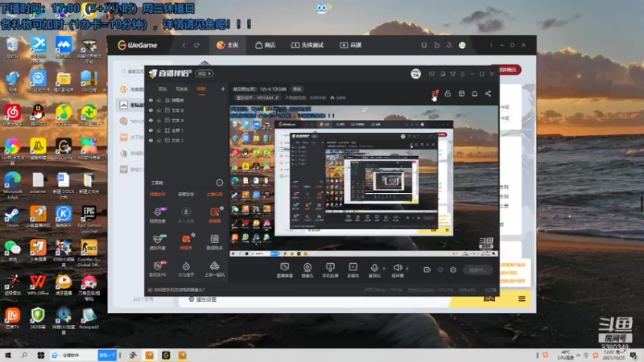Screen dimensions: 644x362
Task: Click the stream status button (连接中)
Action: 477,269
